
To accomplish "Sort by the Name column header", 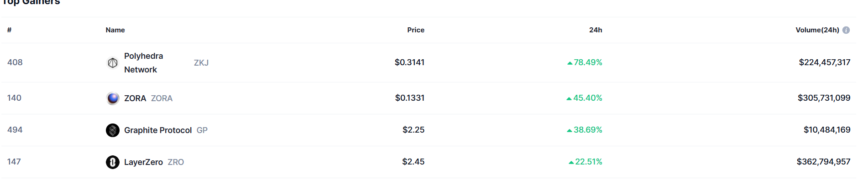I will [115, 30].
